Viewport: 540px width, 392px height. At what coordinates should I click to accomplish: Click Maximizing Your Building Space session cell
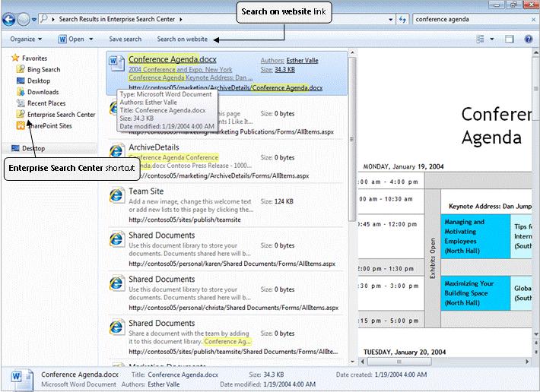[x=475, y=293]
